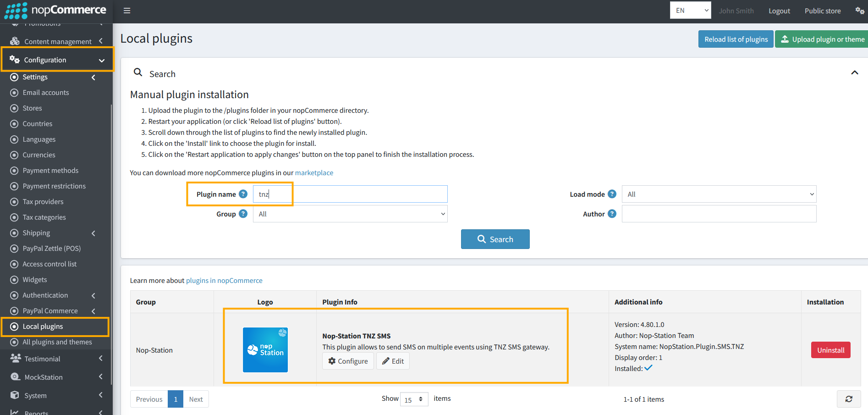The width and height of the screenshot is (868, 415).
Task: Open All plugins and themes in sidebar
Action: pyautogui.click(x=57, y=342)
